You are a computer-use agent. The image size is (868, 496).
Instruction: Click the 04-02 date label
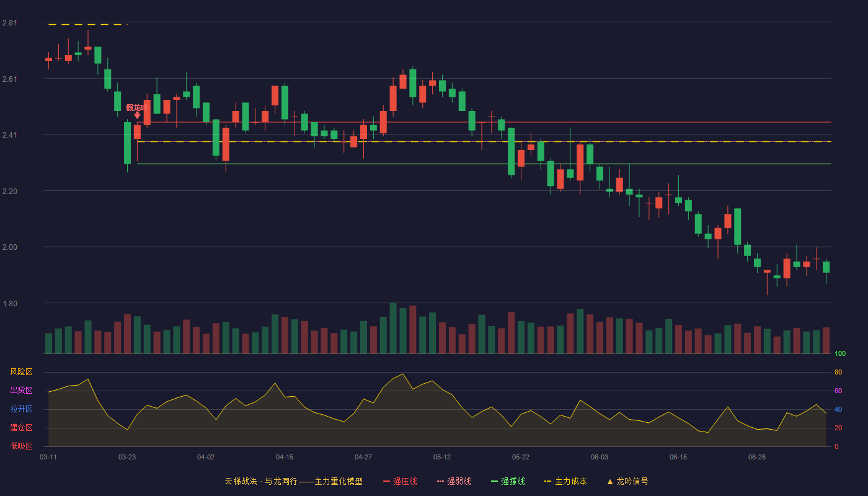tap(206, 457)
